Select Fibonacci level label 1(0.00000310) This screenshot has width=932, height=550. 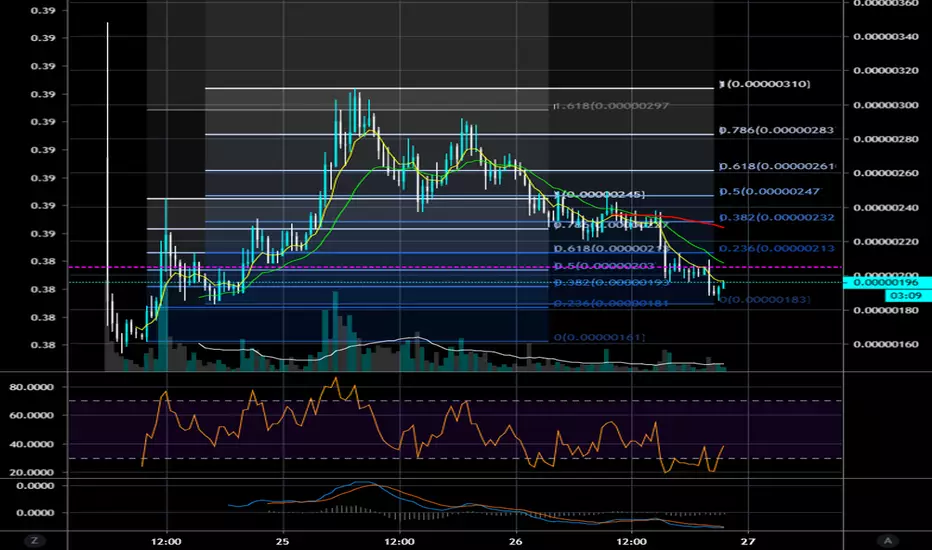(764, 84)
